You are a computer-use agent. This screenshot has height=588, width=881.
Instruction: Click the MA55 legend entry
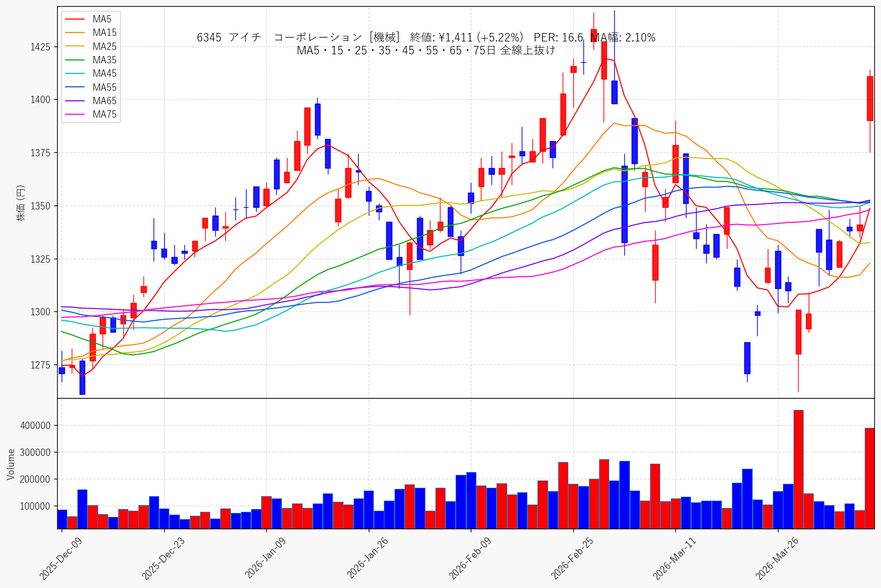click(x=91, y=87)
